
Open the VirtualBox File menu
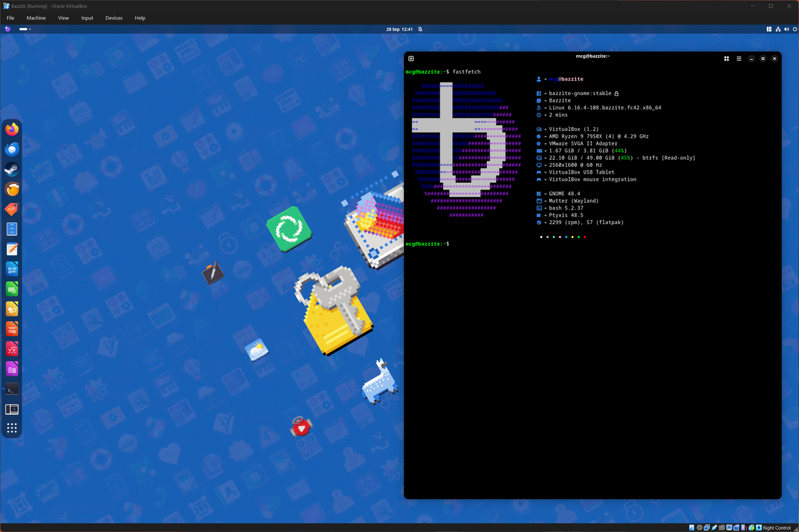[11, 18]
